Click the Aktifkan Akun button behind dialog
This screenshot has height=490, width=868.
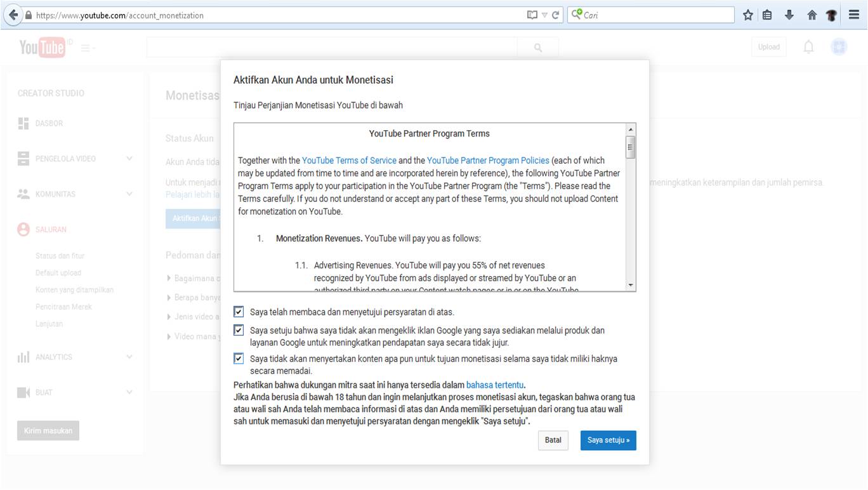coord(193,218)
